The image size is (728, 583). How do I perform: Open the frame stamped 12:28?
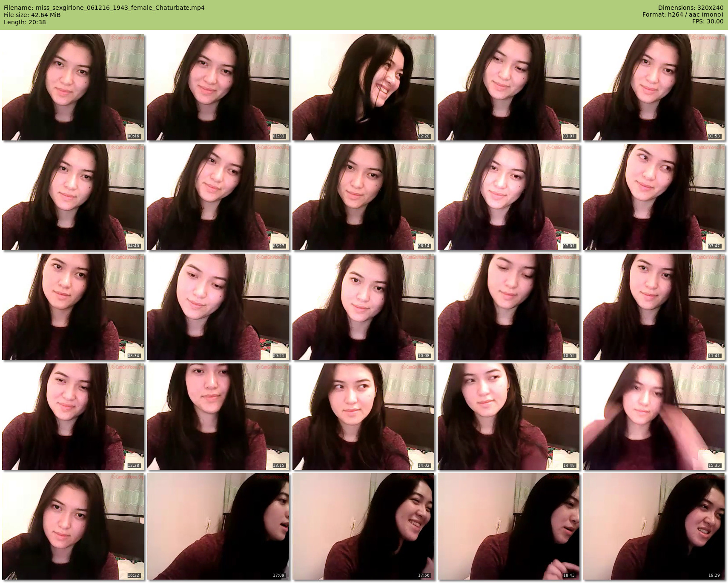[x=73, y=417]
